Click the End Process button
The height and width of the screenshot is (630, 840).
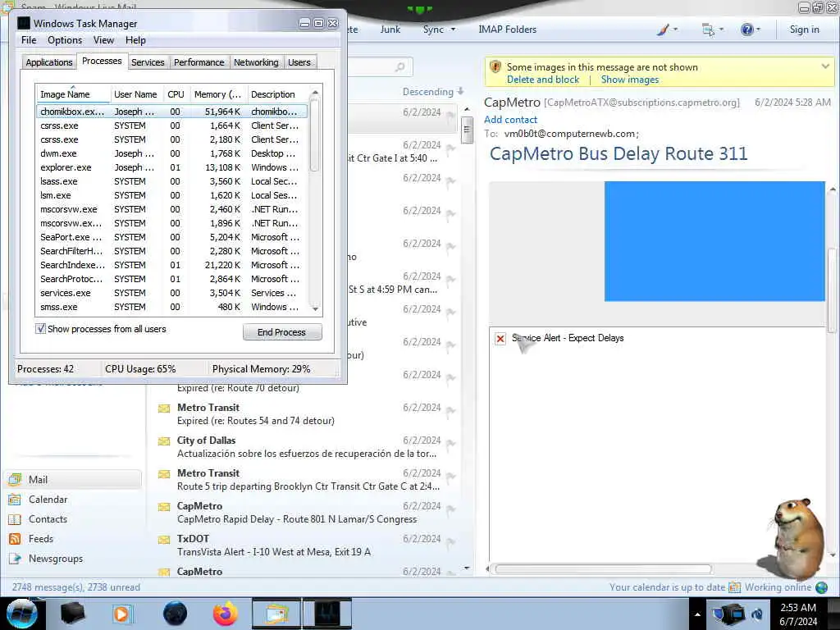(282, 332)
